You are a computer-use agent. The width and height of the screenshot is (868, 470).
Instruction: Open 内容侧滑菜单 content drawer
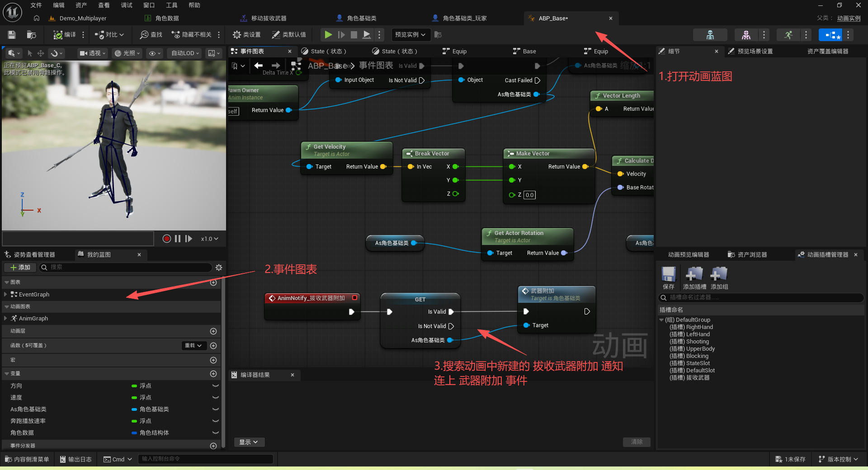(x=27, y=459)
